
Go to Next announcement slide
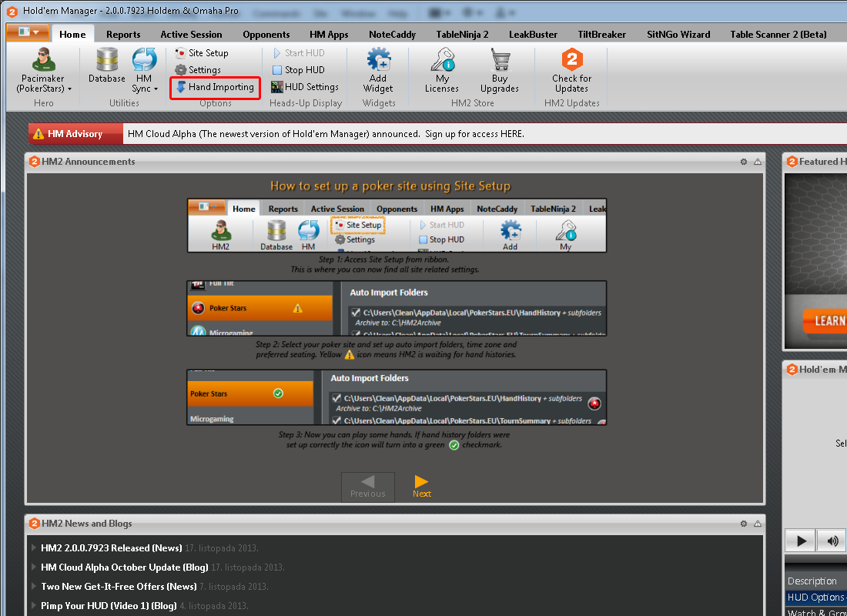[421, 487]
